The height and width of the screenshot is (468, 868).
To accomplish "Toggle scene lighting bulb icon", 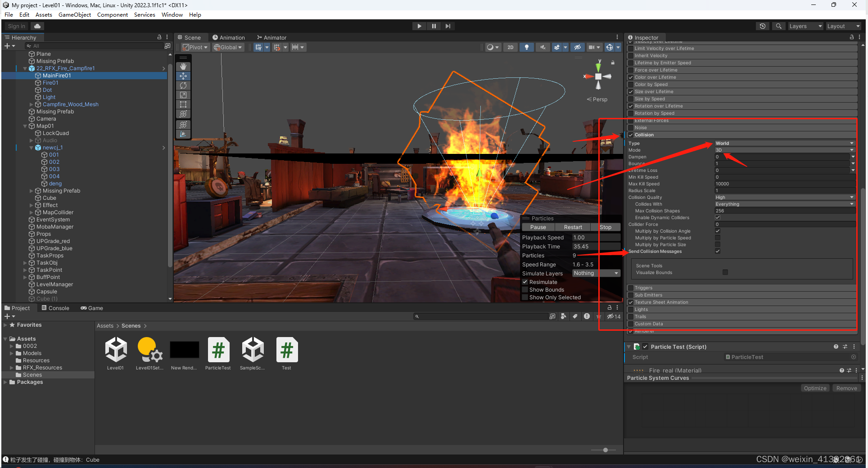I will coord(526,47).
